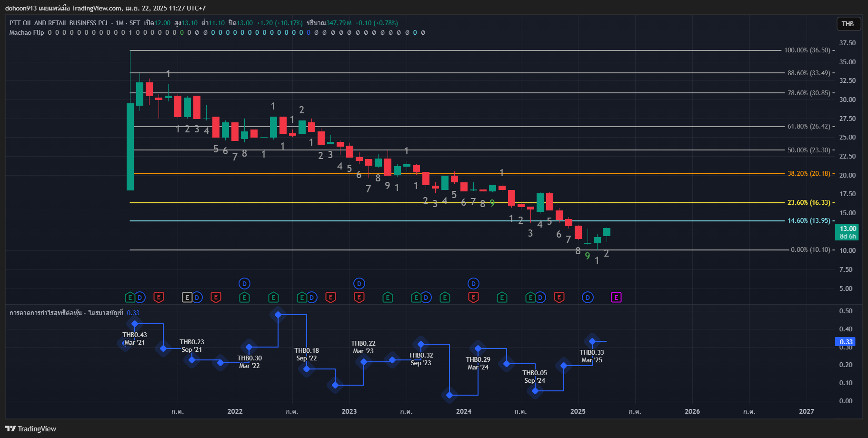Click the raised D dividend marker near 2023
Image resolution: width=868 pixels, height=438 pixels.
[x=359, y=284]
